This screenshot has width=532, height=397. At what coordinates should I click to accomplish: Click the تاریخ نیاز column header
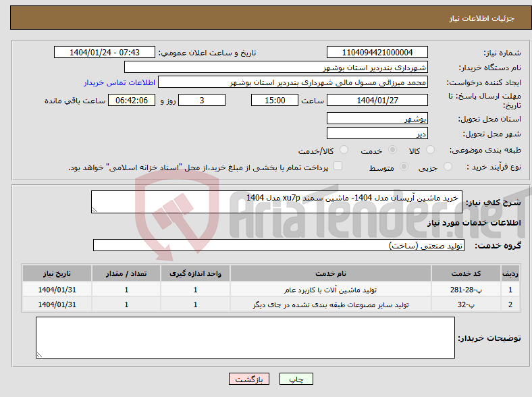[57, 273]
